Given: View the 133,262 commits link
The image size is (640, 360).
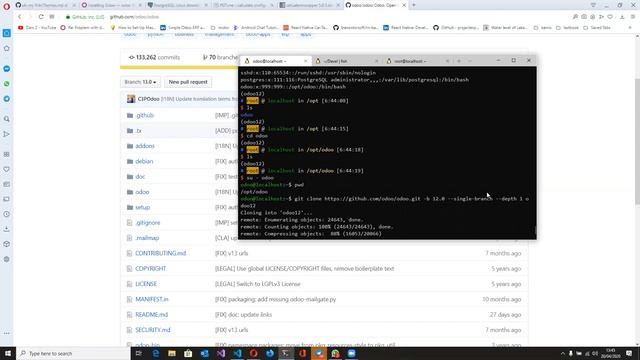Looking at the screenshot, I should click(x=154, y=58).
